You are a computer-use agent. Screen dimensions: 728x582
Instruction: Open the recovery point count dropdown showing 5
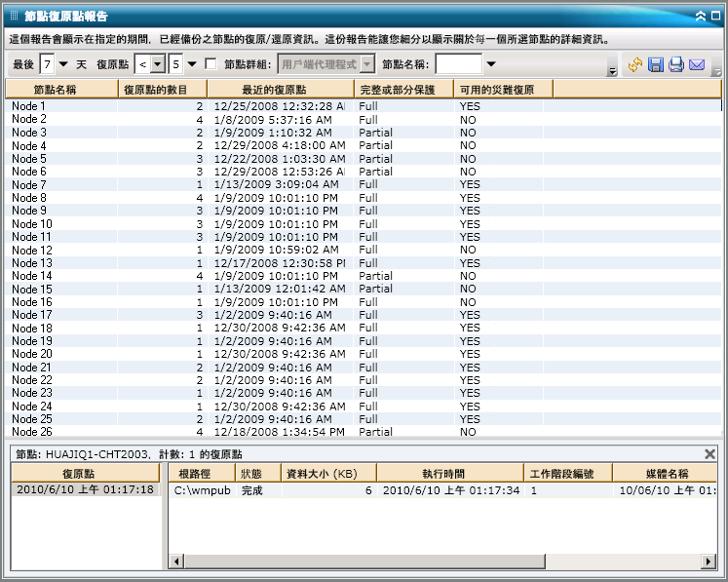coord(192,64)
